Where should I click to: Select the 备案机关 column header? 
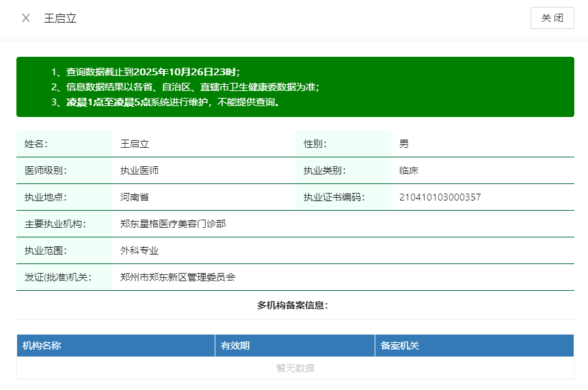click(x=399, y=346)
